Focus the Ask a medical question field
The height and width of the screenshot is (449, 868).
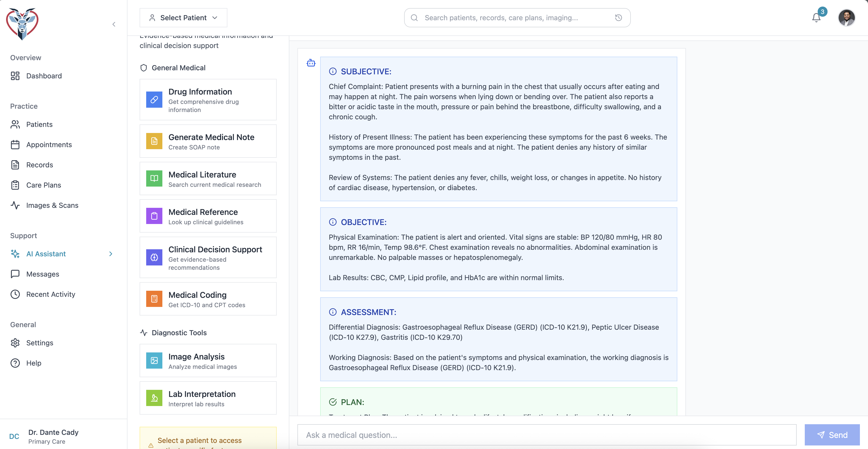547,435
